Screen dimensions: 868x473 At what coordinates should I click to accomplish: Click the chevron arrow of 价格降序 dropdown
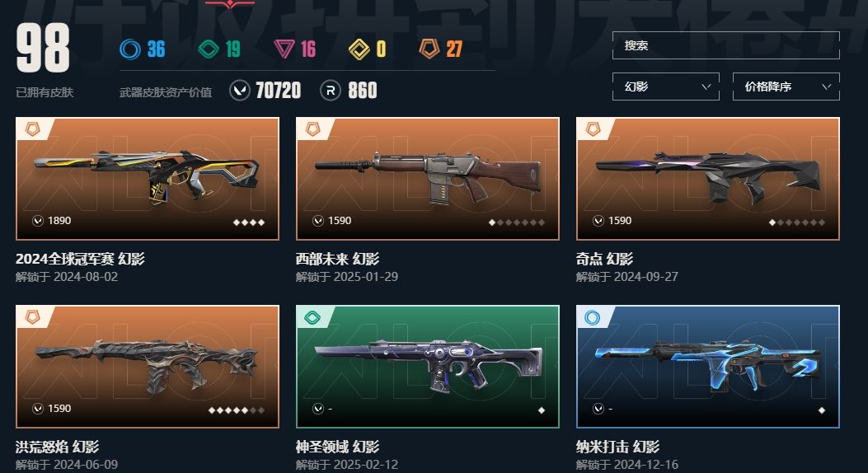[827, 87]
